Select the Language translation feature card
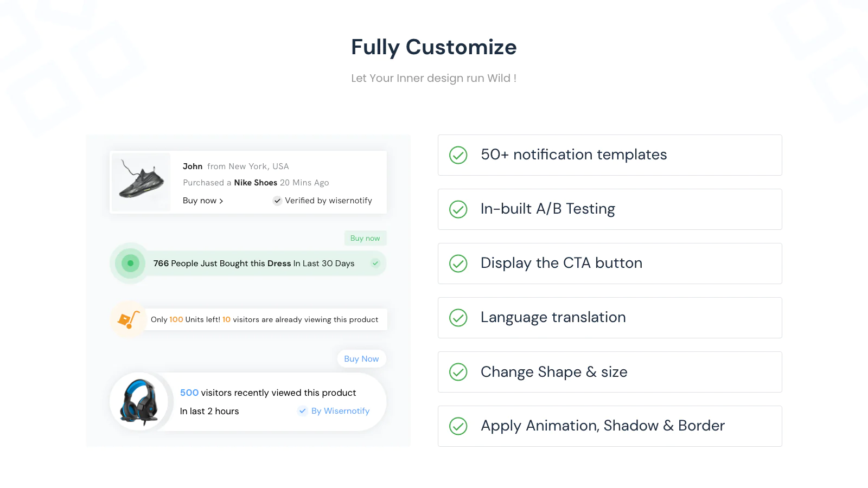 pos(610,318)
